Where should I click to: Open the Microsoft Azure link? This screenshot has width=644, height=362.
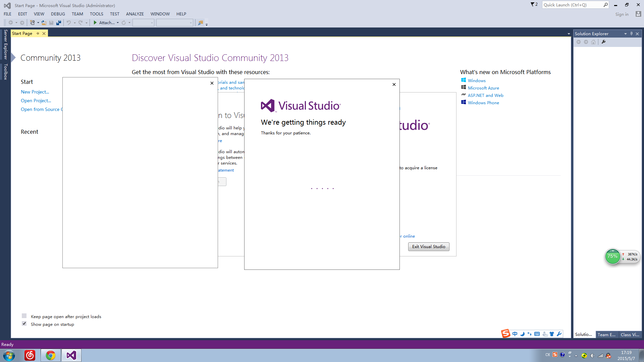(483, 88)
